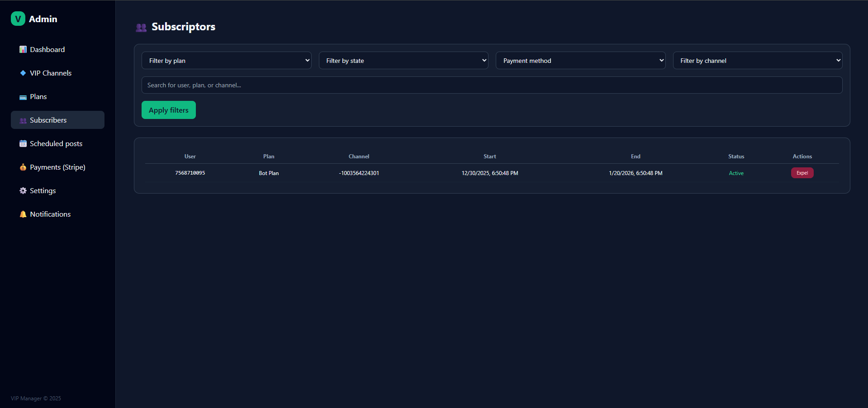The height and width of the screenshot is (408, 868).
Task: Click the Dashboard chart icon
Action: (23, 49)
